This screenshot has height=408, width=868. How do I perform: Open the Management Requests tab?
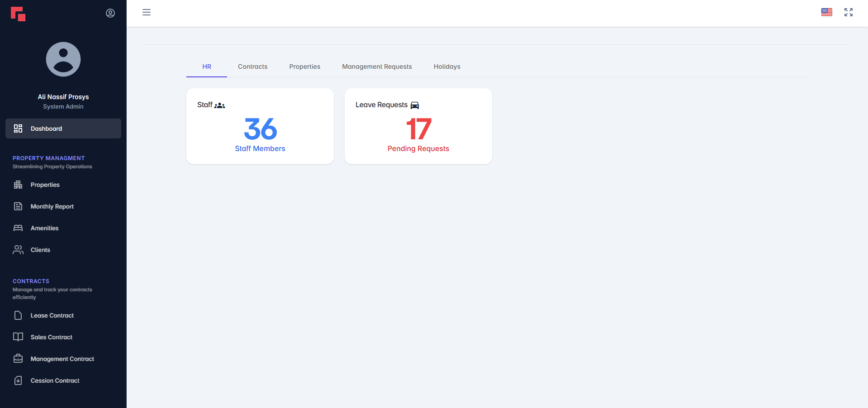(x=377, y=66)
